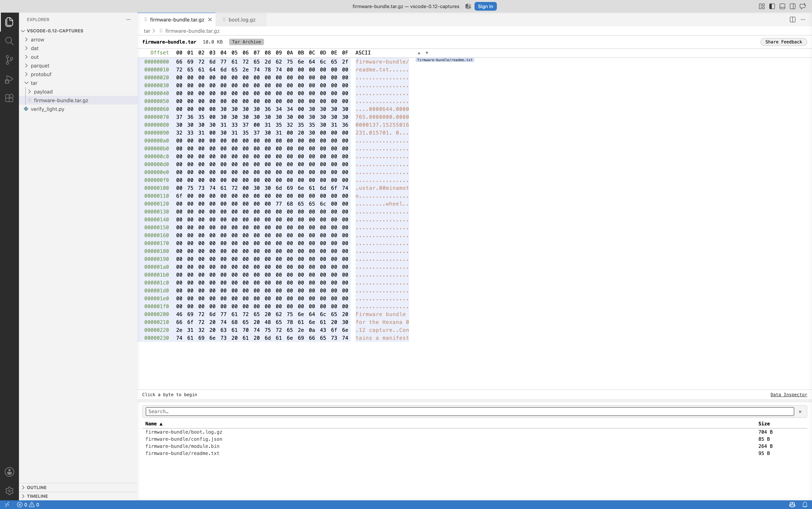Clear the search field with the x button
This screenshot has width=812, height=509.
point(800,412)
